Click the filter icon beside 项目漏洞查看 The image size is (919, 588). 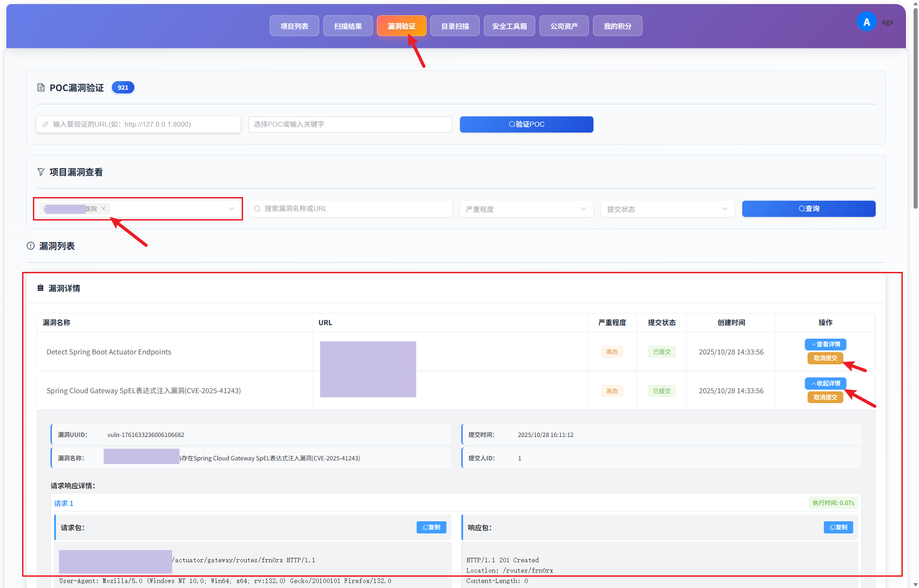pyautogui.click(x=41, y=172)
